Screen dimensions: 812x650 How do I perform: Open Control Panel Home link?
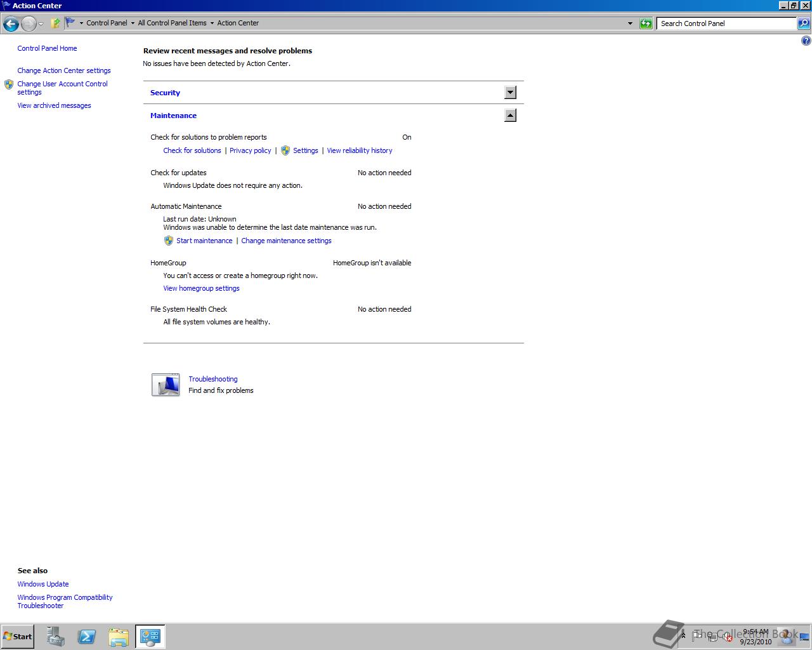(x=47, y=48)
